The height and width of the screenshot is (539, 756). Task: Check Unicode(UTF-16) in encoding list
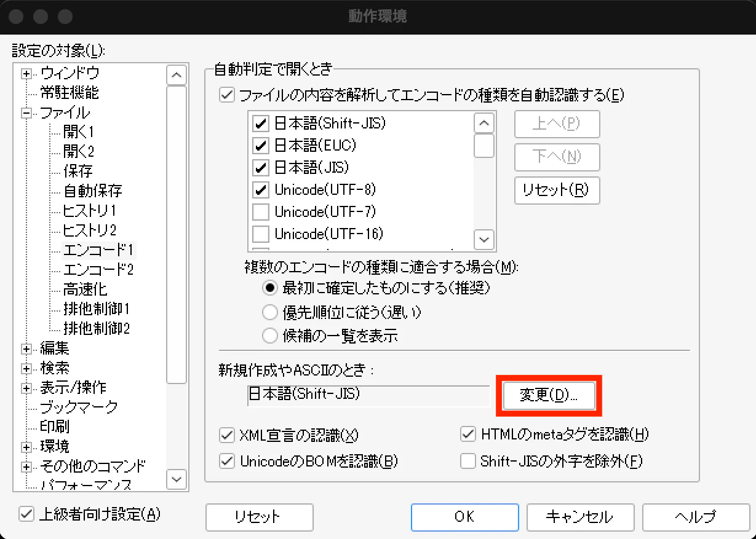tap(261, 234)
